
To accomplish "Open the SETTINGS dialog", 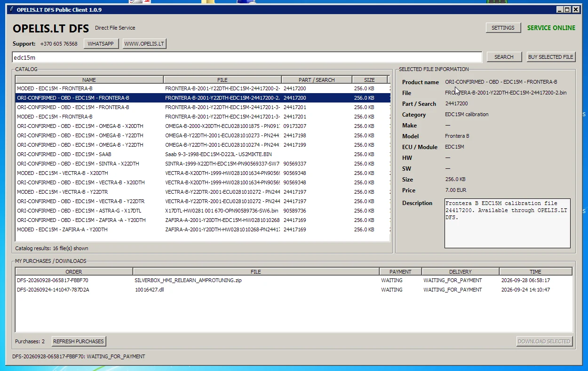I will pyautogui.click(x=503, y=28).
